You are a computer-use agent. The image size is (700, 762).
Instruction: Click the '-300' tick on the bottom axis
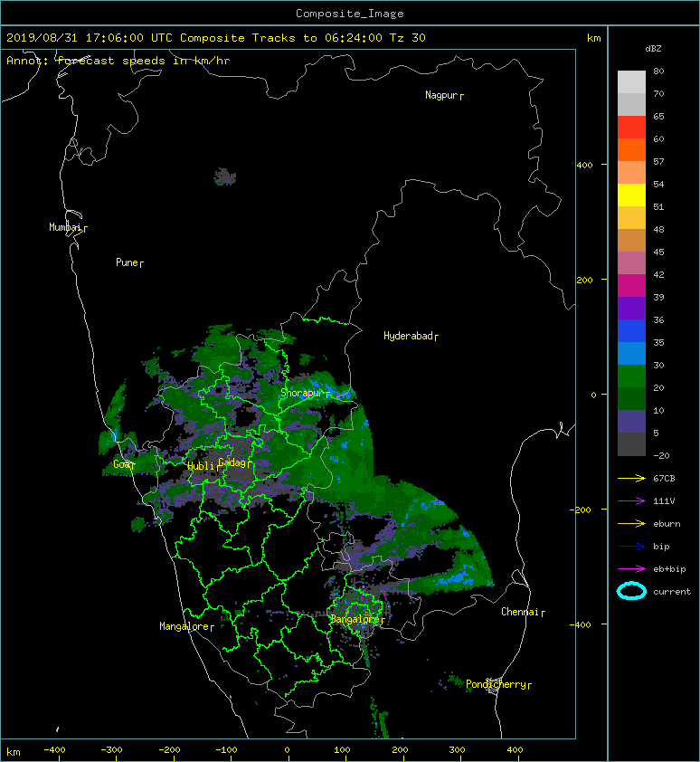[112, 750]
